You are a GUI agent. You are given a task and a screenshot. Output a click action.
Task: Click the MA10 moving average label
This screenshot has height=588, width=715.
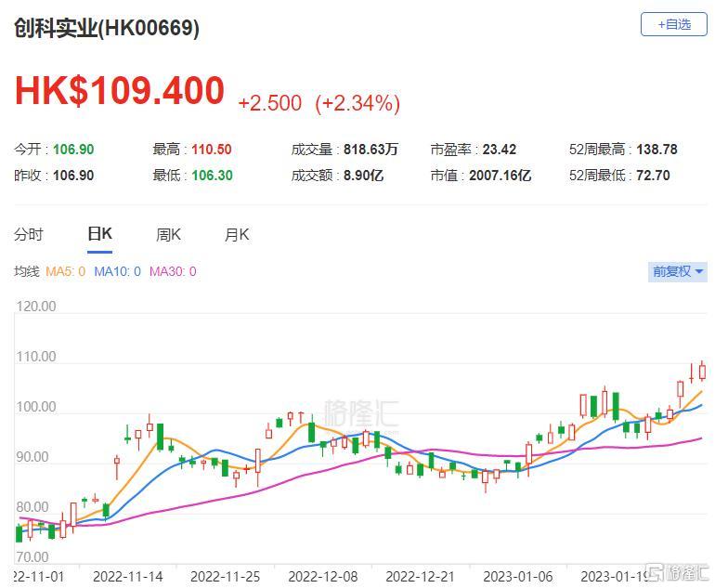point(117,272)
